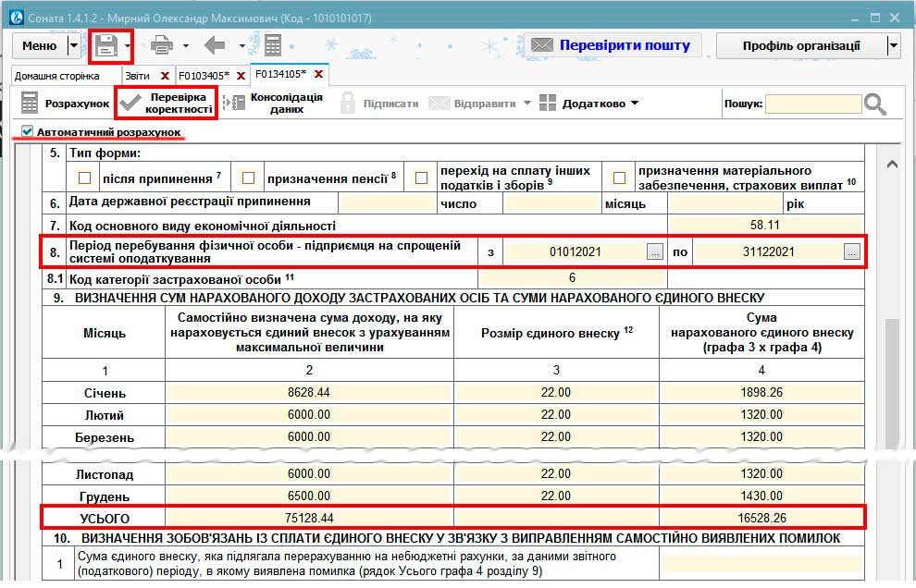Click the printer icon in toolbar

coord(162,45)
